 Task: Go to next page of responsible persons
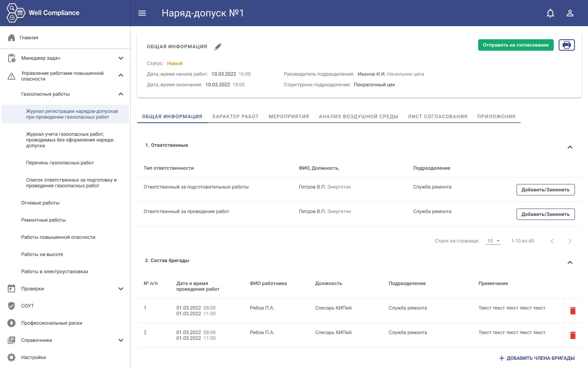point(570,241)
